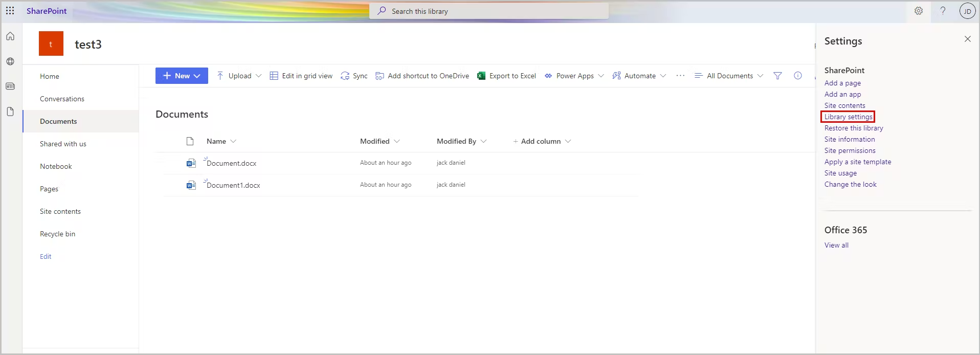Click the Add shortcut to OneDrive icon

[380, 76]
